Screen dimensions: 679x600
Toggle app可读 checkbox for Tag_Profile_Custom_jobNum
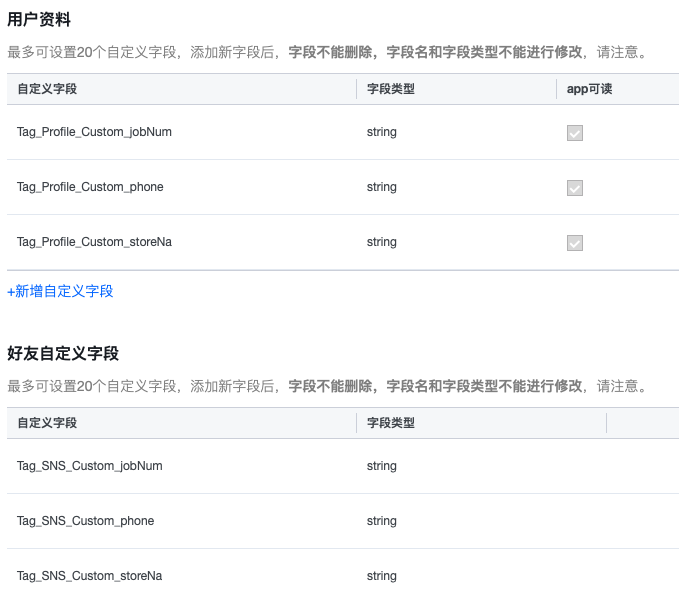pos(575,133)
